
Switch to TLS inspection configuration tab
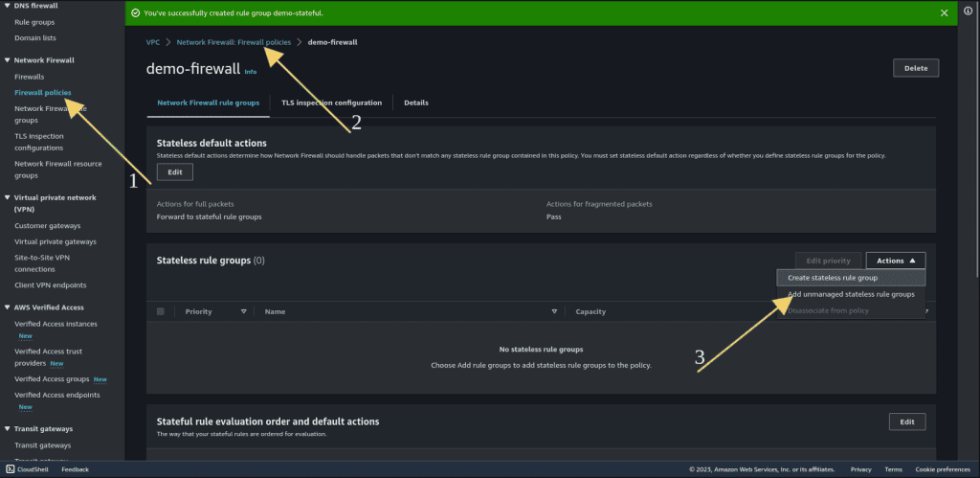(331, 102)
